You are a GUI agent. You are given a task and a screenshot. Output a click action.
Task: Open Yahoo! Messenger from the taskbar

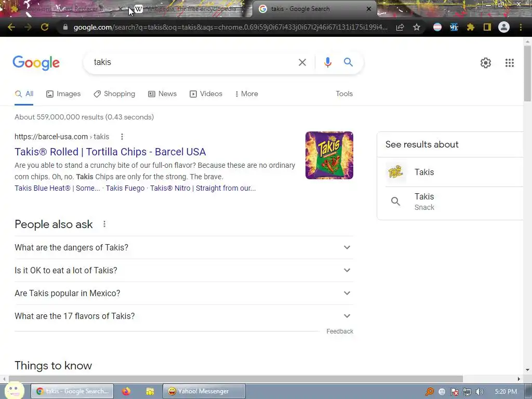tap(204, 391)
